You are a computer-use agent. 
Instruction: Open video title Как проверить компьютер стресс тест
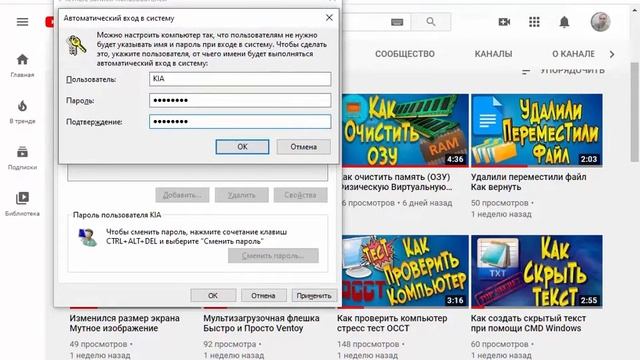(x=392, y=323)
